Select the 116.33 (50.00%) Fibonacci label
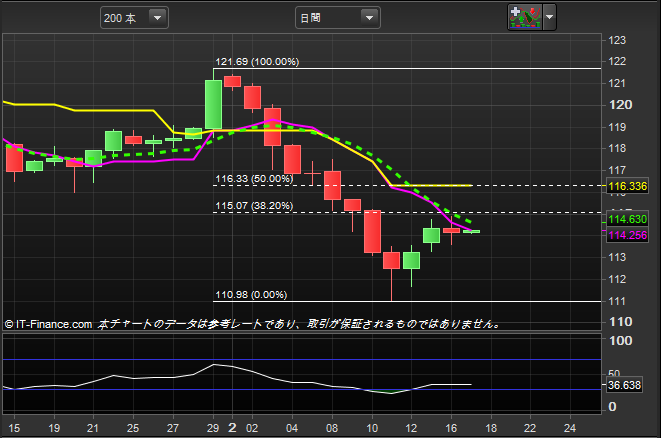Image resolution: width=661 pixels, height=438 pixels. (x=254, y=179)
